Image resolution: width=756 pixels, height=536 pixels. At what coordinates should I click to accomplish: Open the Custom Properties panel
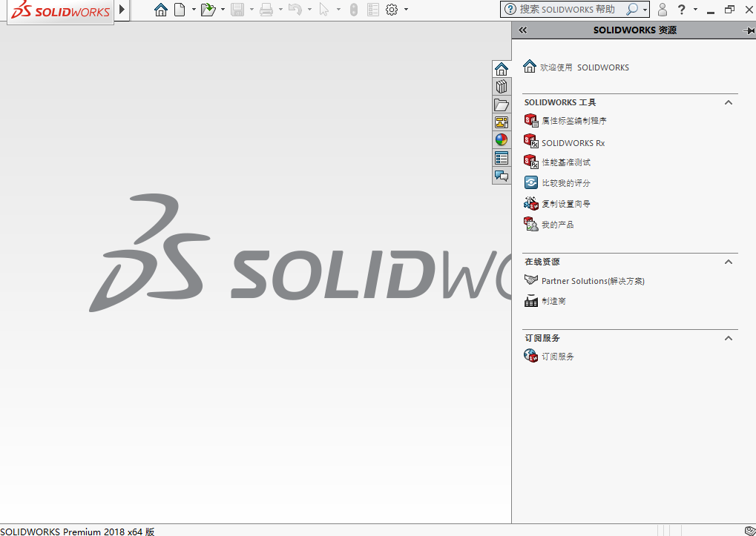click(x=501, y=158)
